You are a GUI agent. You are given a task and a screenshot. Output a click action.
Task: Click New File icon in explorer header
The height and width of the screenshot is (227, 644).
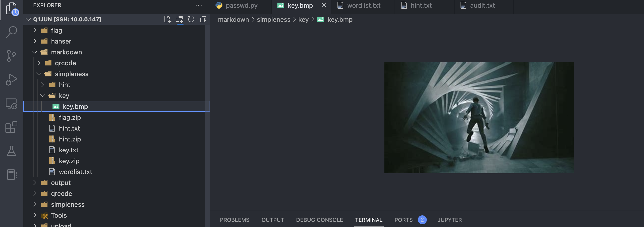coord(167,20)
